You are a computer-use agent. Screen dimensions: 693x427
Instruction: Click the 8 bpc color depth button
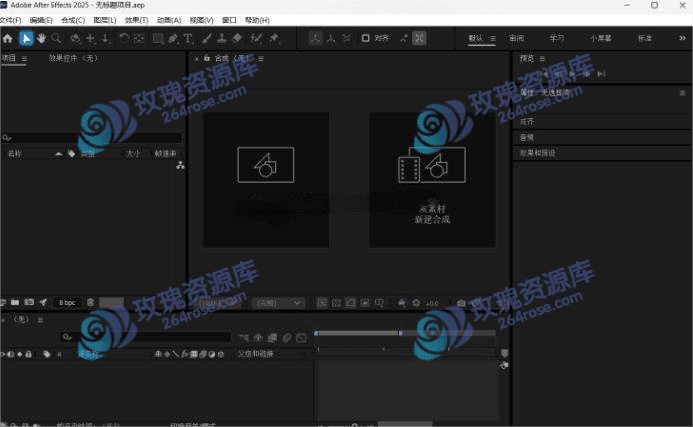[67, 303]
